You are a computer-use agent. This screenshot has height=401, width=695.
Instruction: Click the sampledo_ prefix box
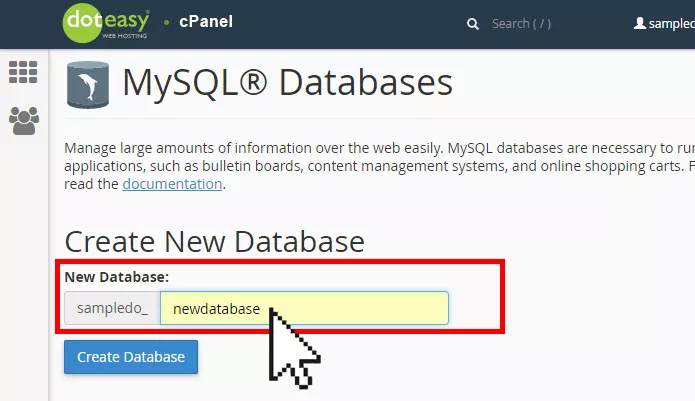pyautogui.click(x=113, y=308)
